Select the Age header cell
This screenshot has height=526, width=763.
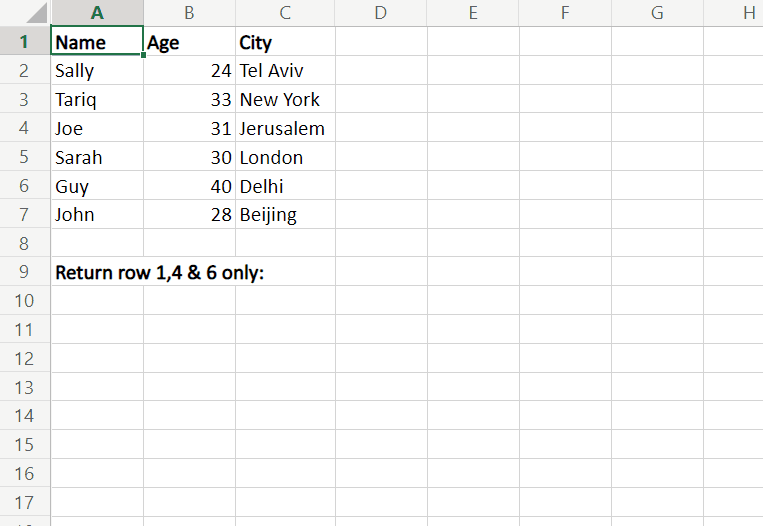(x=189, y=43)
